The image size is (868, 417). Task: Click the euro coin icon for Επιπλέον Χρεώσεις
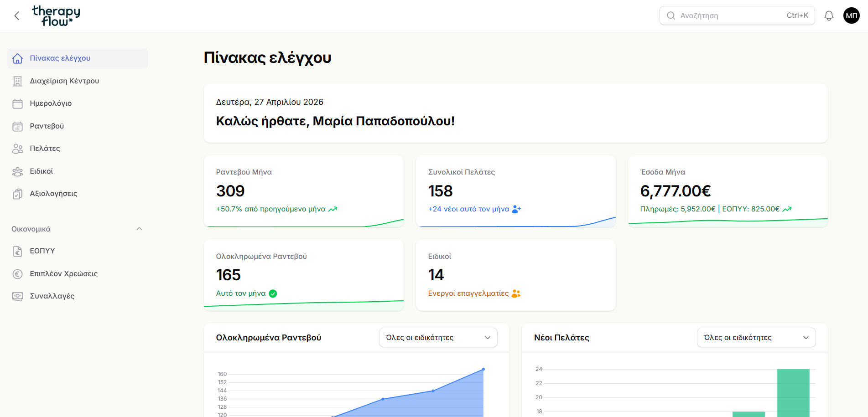click(x=17, y=274)
